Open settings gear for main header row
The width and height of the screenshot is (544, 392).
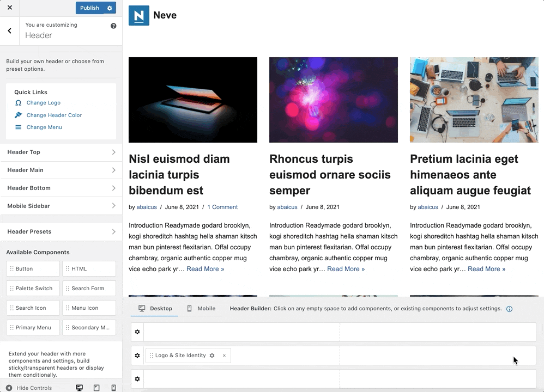pyautogui.click(x=137, y=356)
